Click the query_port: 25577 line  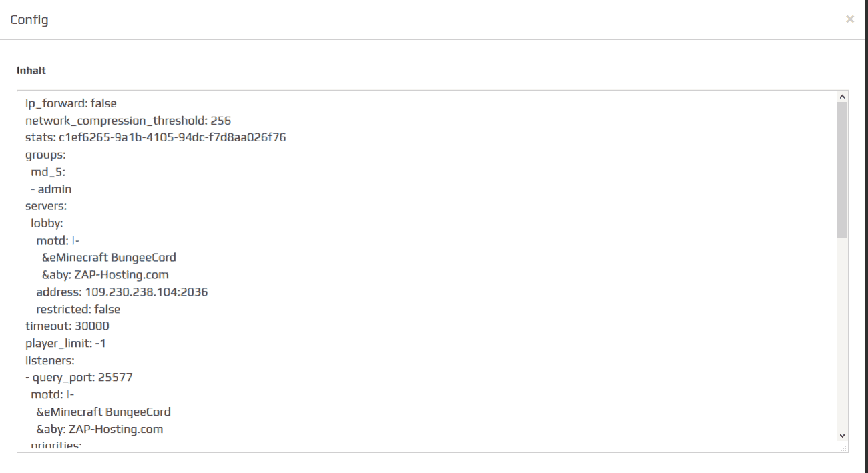click(79, 377)
